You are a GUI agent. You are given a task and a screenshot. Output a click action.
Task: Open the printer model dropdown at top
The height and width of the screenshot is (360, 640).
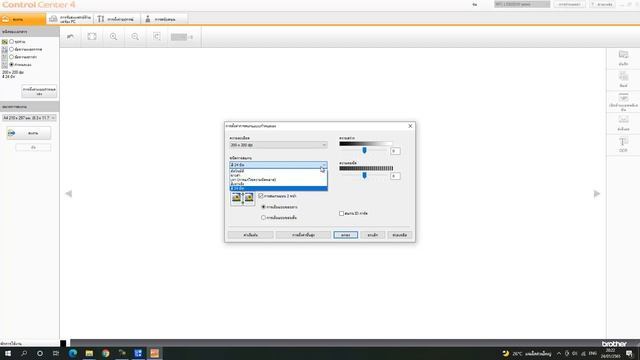pyautogui.click(x=522, y=4)
